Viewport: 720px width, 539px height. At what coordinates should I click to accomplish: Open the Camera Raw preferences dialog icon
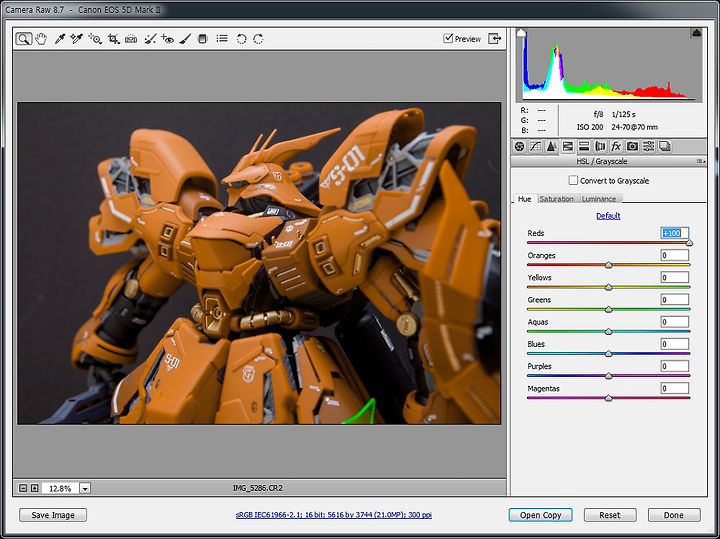(x=222, y=39)
